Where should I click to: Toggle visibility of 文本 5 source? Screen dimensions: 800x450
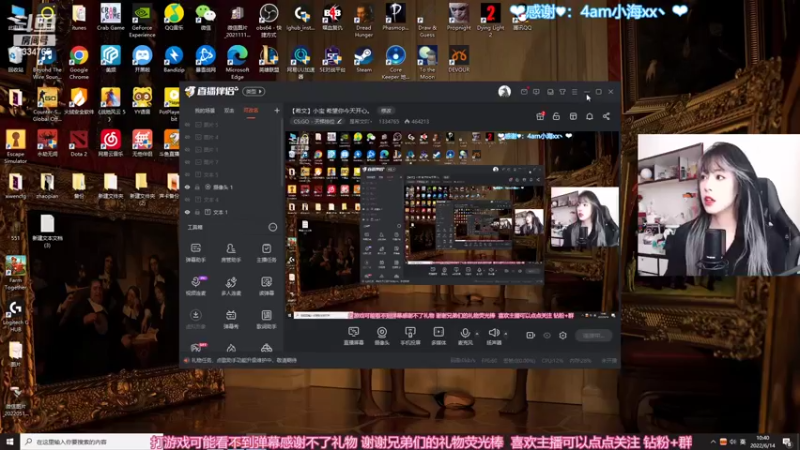click(x=187, y=174)
